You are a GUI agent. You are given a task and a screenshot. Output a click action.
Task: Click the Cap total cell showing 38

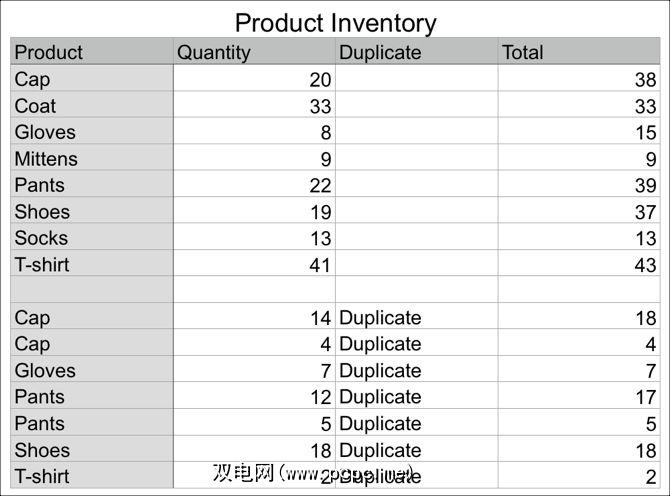(x=579, y=80)
